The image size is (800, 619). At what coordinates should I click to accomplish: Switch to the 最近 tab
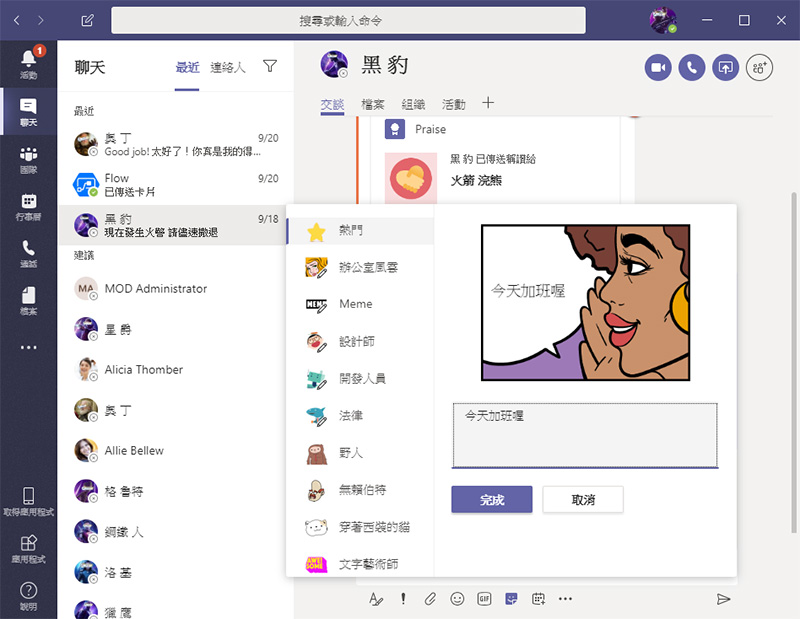[187, 67]
